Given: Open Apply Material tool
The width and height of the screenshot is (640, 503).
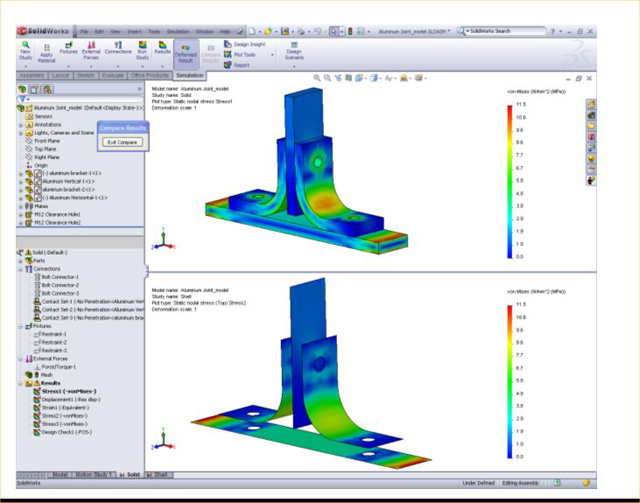Looking at the screenshot, I should [45, 52].
